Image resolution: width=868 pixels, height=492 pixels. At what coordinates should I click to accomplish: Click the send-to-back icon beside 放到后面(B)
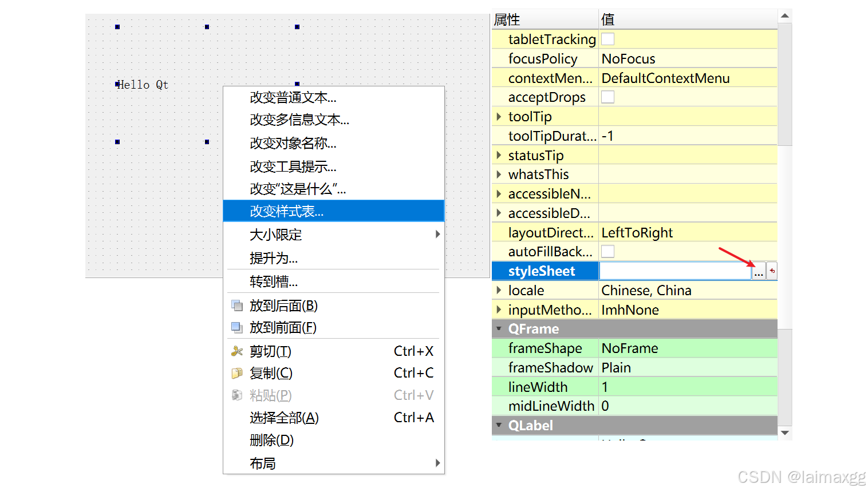coord(236,305)
